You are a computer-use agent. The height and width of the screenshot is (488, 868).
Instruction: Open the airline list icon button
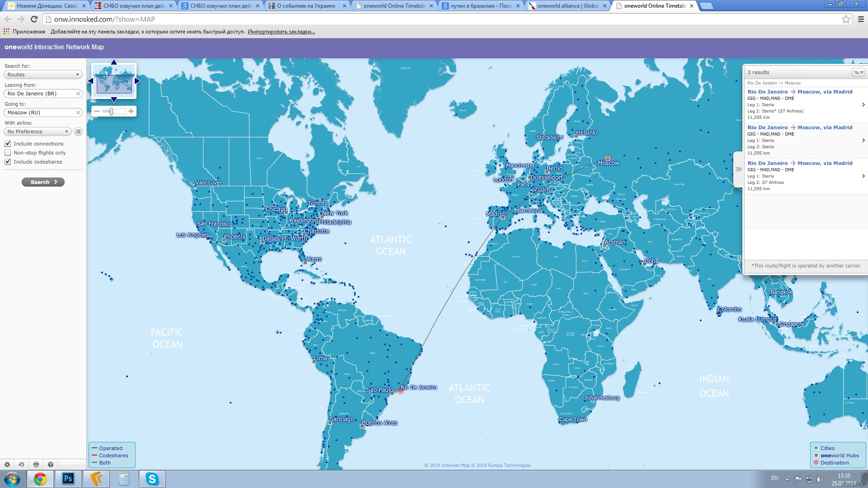78,131
